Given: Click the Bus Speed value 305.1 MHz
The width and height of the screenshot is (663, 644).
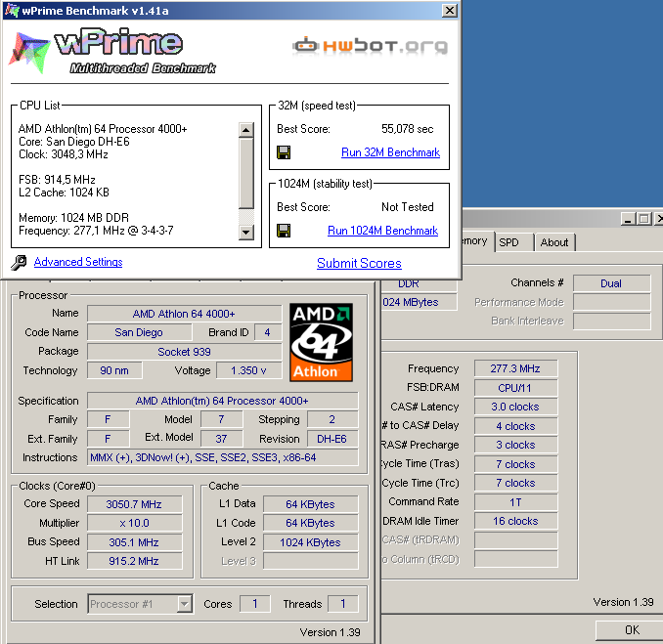Looking at the screenshot, I should point(134,542).
